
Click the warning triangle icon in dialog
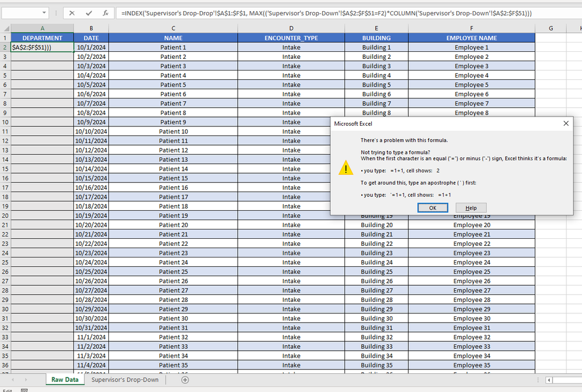345,168
